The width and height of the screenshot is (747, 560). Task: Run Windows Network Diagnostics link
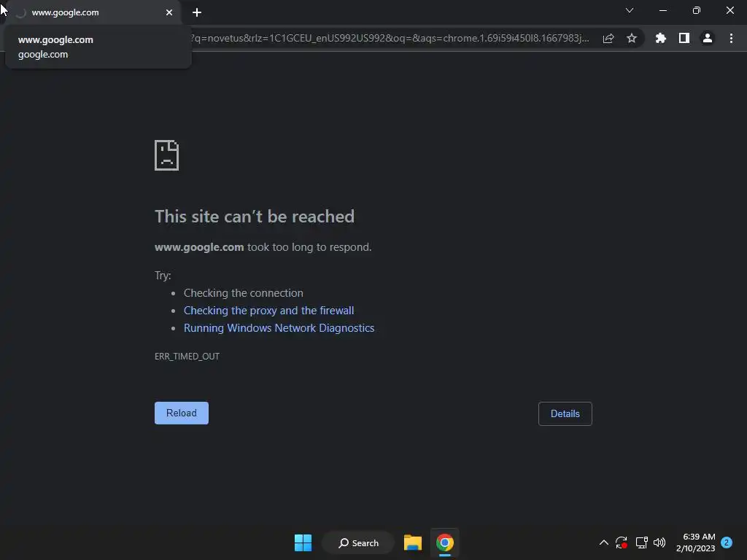coord(279,328)
